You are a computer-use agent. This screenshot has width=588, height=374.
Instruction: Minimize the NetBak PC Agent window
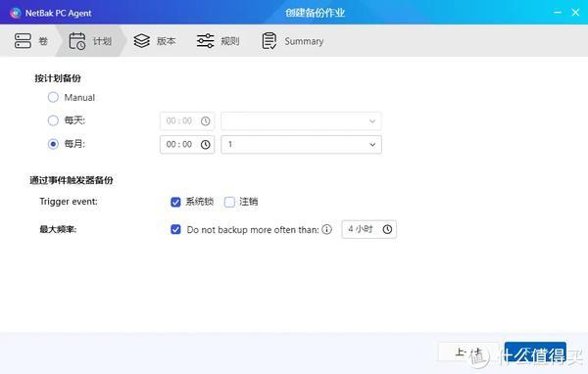tap(558, 13)
